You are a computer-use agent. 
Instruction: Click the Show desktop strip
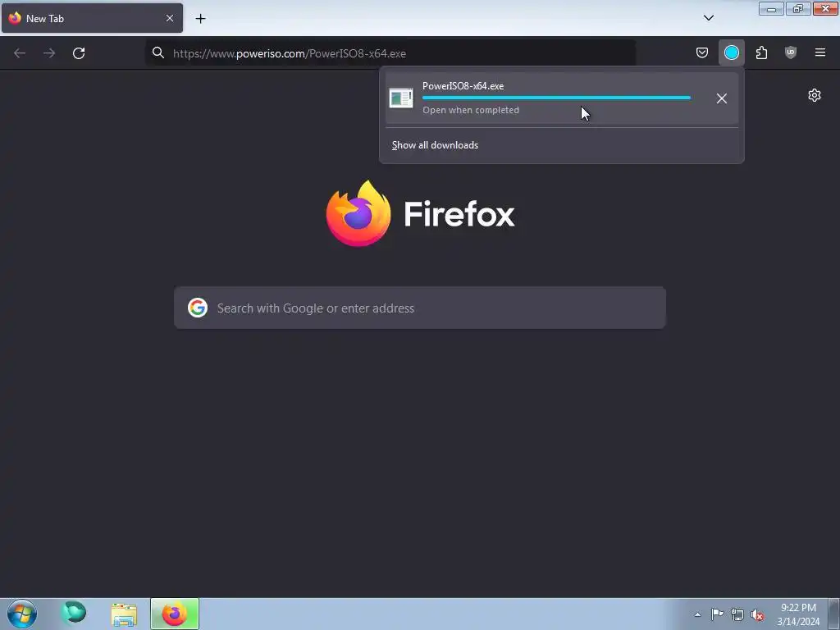(x=834, y=614)
